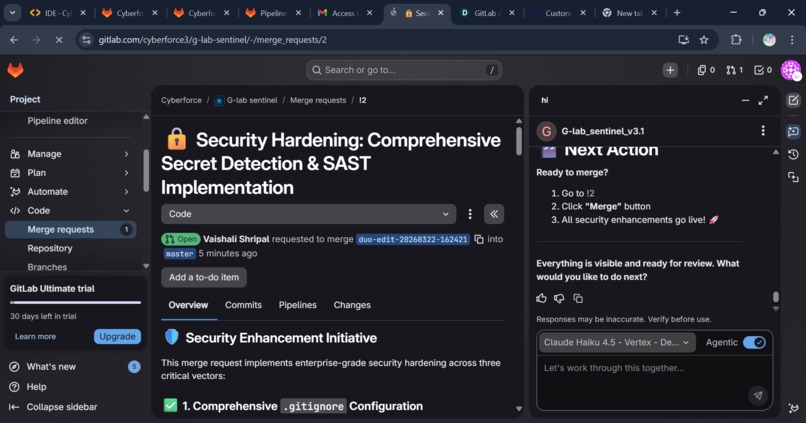Click the master target branch link
This screenshot has width=806, height=423.
pos(179,254)
